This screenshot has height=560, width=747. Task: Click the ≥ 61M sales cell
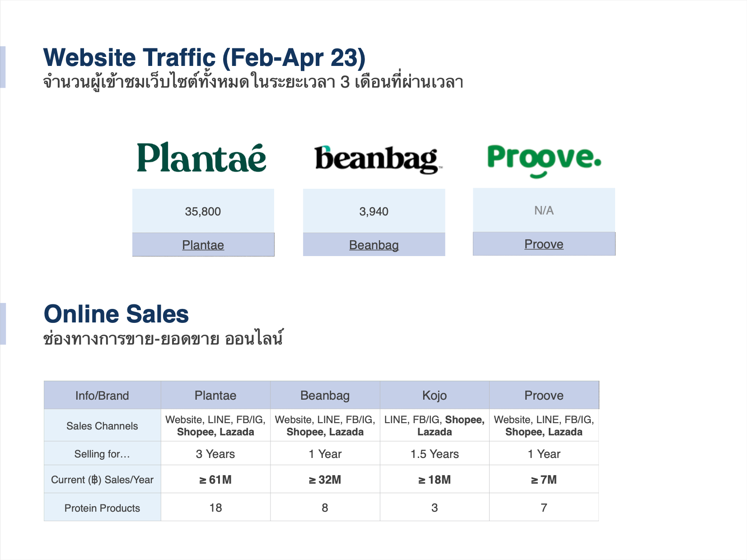[x=215, y=479]
